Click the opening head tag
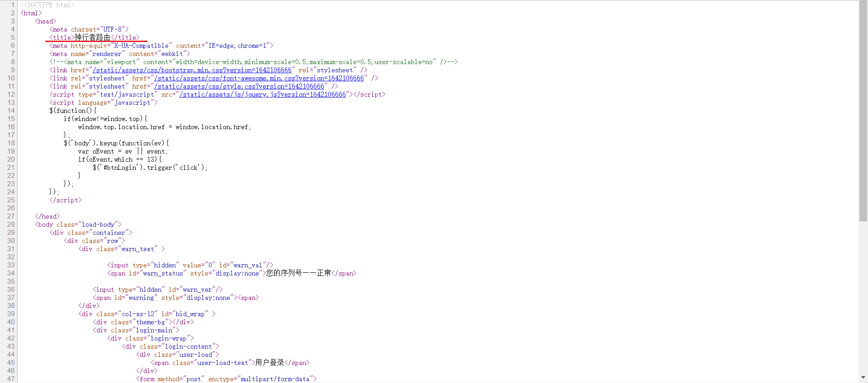 click(46, 21)
